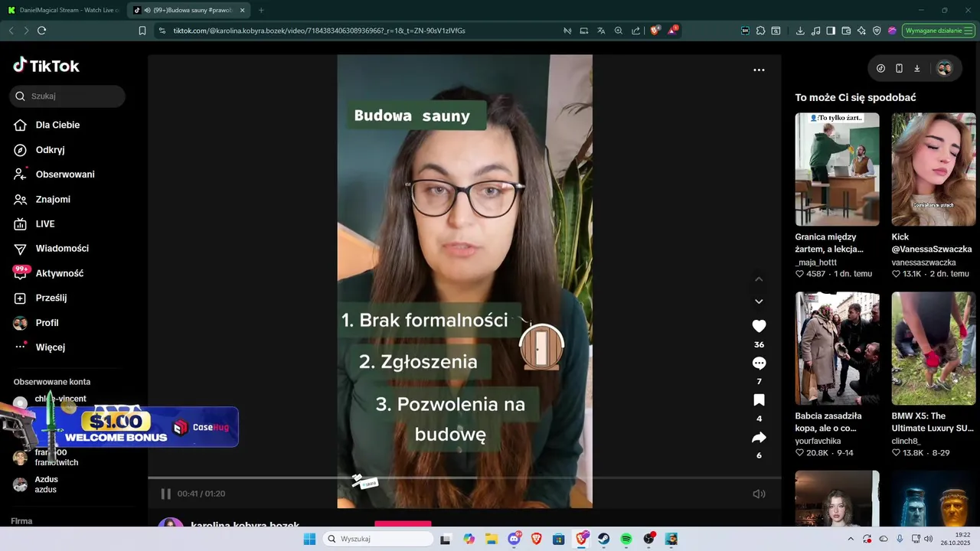980x551 pixels.
Task: Click the tiktok.com address bar
Action: coord(318,31)
